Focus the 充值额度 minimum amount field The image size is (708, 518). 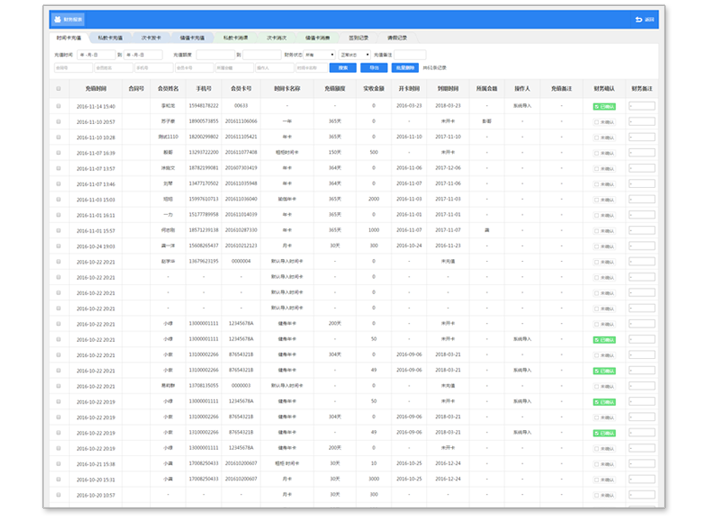click(213, 55)
